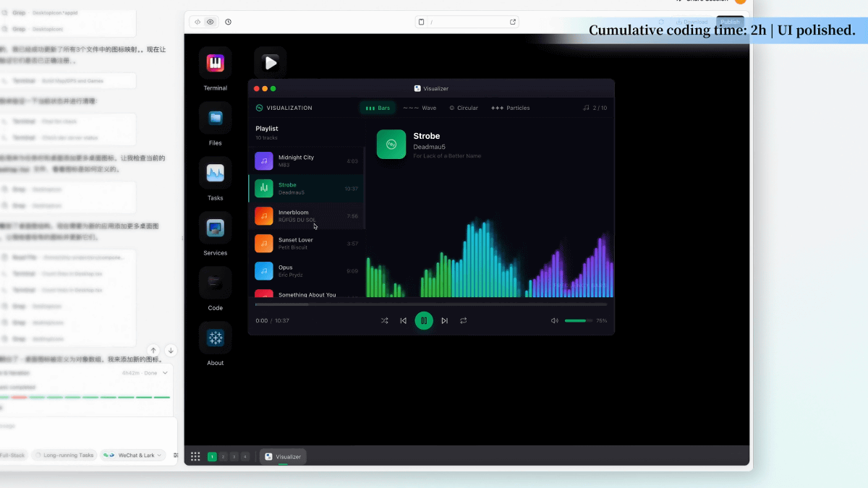Launch the Tasks desktop app
The width and height of the screenshot is (868, 488).
(x=215, y=173)
